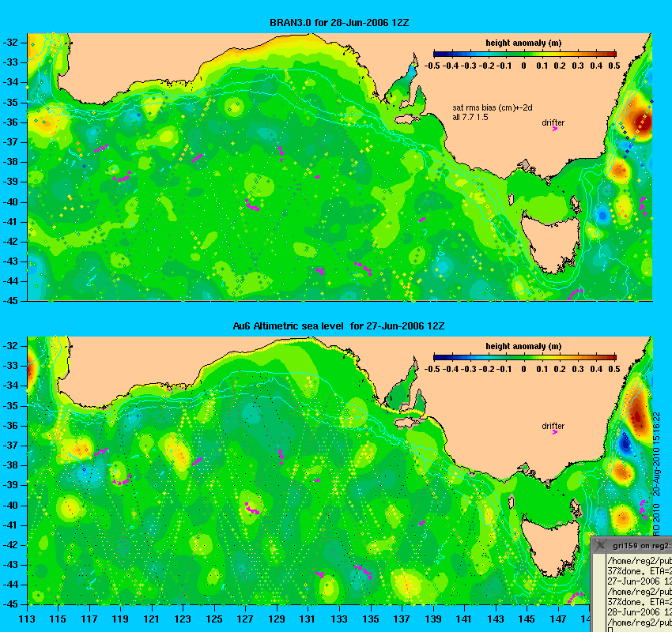The height and width of the screenshot is (632, 672).
Task: Click the 'BRAN3.0 for 28-Jun-2006 12Z' plot title
Action: (x=339, y=23)
